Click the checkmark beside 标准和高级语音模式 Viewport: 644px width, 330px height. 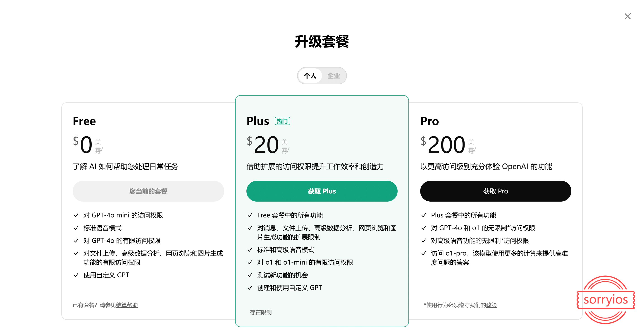click(x=250, y=249)
